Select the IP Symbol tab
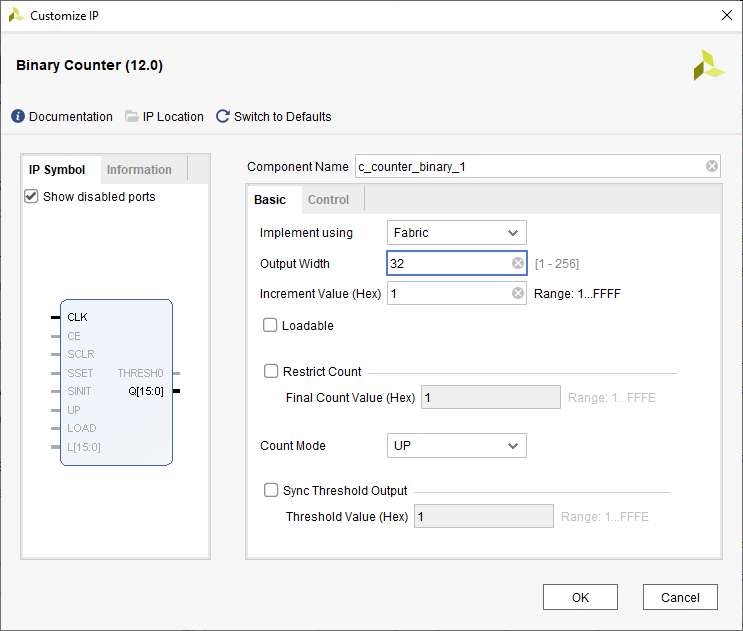This screenshot has width=743, height=631. pyautogui.click(x=57, y=170)
